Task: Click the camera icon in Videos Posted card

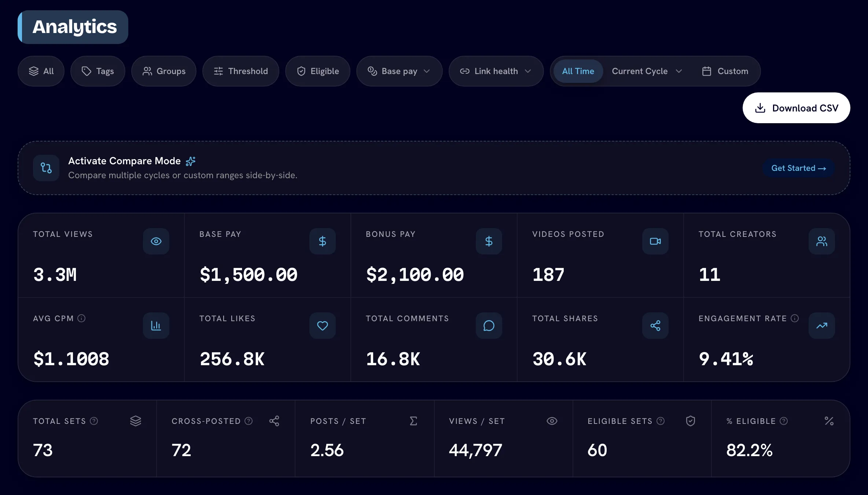Action: point(655,241)
